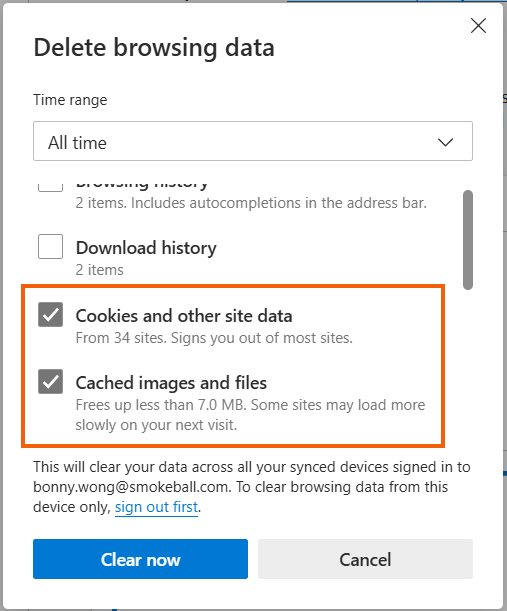Viewport: 507px width, 611px height.
Task: Click the Cached images and files label
Action: (171, 383)
